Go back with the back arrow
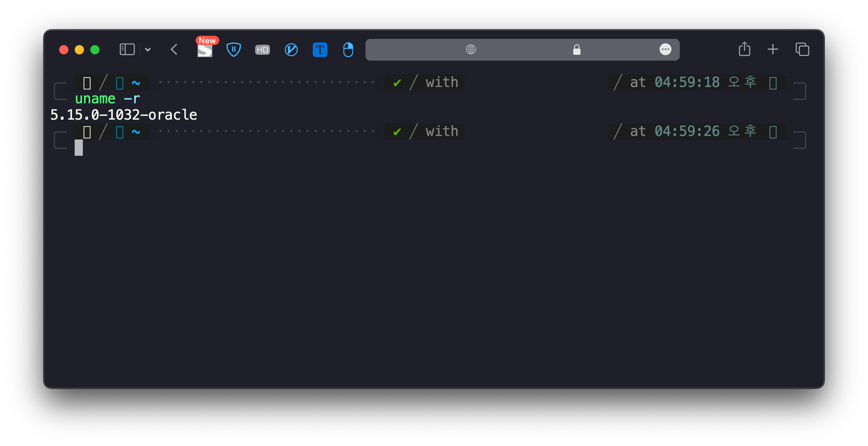 click(174, 49)
